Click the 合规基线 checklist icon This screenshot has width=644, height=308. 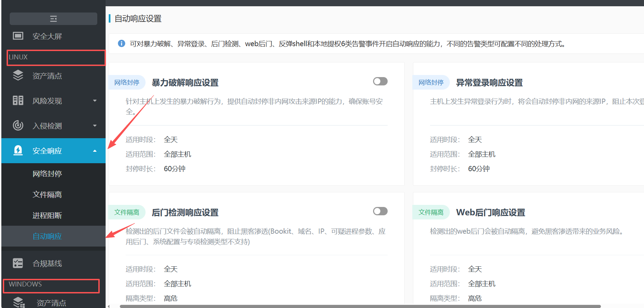pos(18,263)
